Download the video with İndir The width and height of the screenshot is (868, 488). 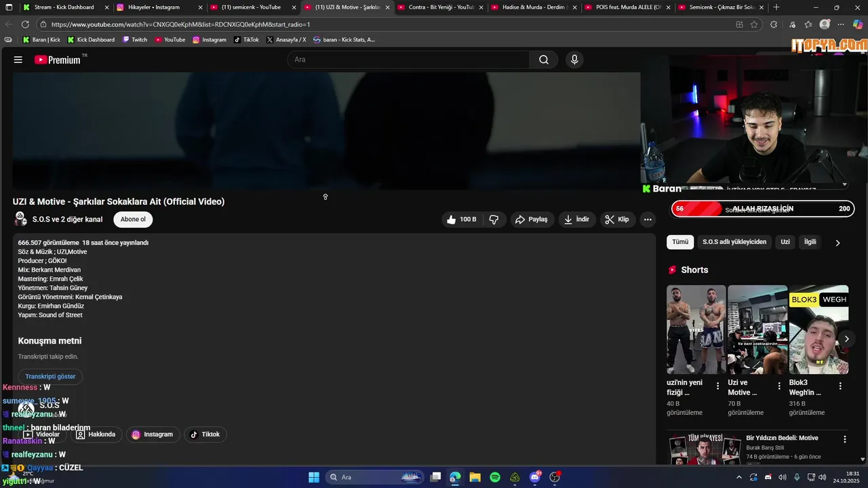[576, 220]
